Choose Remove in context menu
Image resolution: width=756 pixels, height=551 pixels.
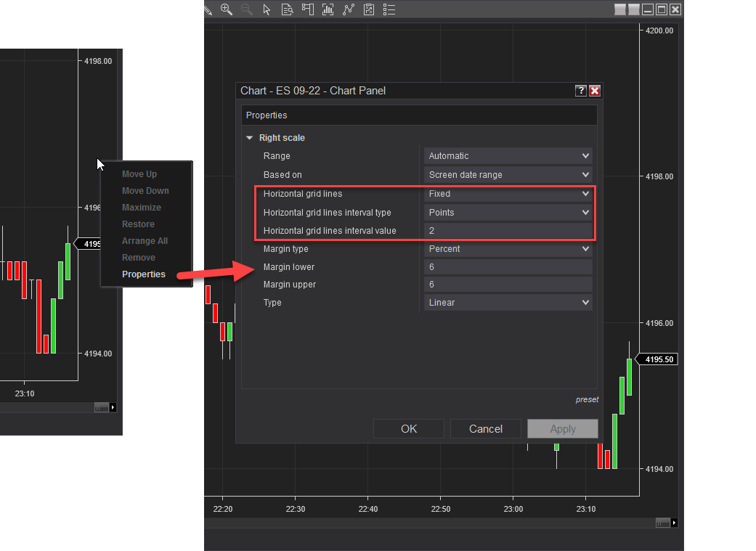click(139, 258)
